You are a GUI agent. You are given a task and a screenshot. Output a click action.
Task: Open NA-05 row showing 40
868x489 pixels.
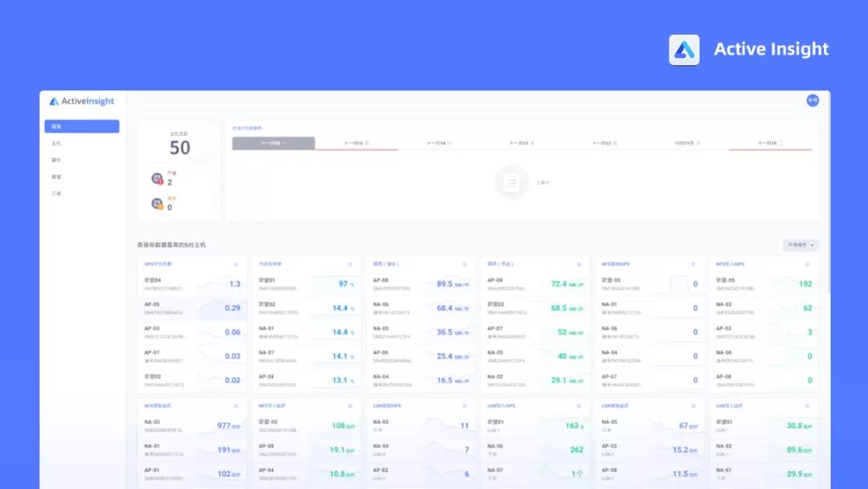click(535, 356)
